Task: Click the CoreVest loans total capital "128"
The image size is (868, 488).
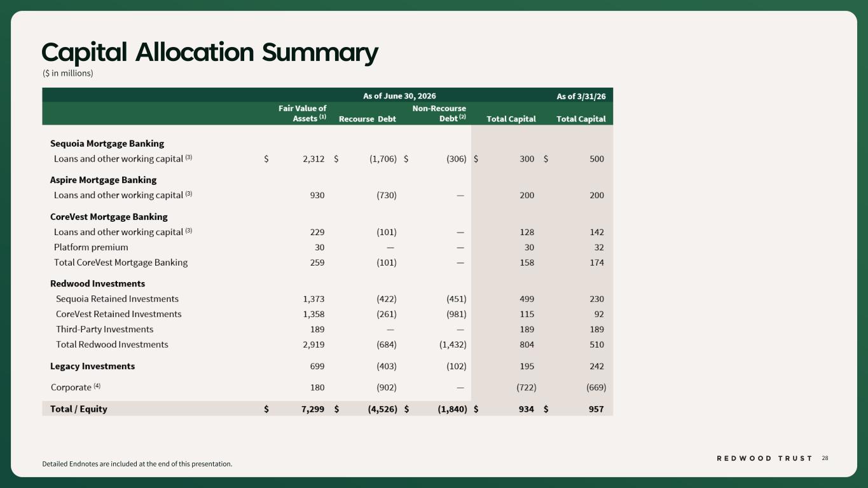Action: coord(527,232)
